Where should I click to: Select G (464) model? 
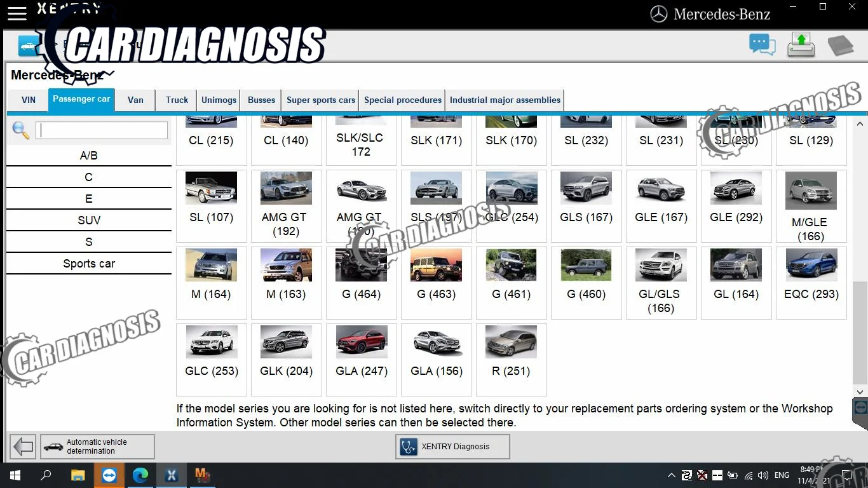pyautogui.click(x=362, y=283)
